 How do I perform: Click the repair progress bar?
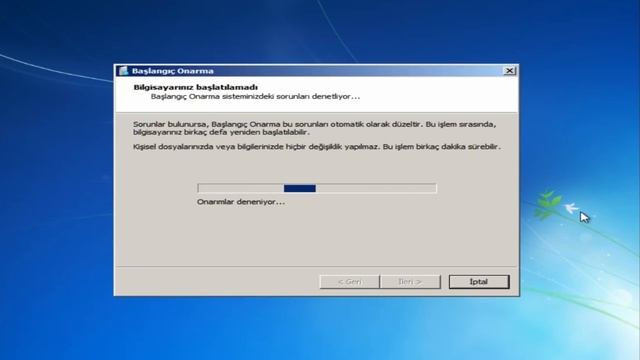pos(317,188)
